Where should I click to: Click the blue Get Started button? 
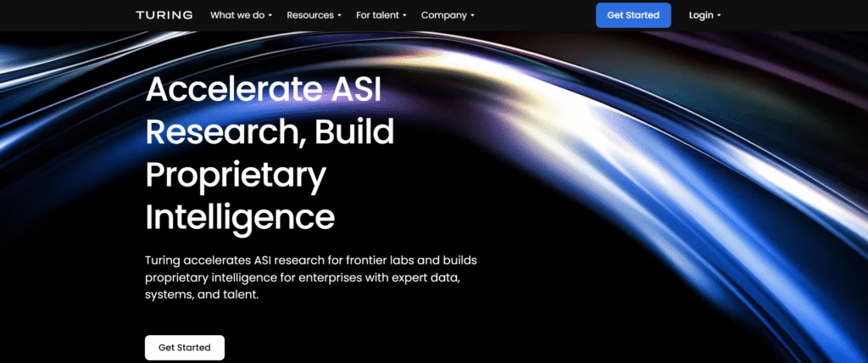pyautogui.click(x=633, y=15)
